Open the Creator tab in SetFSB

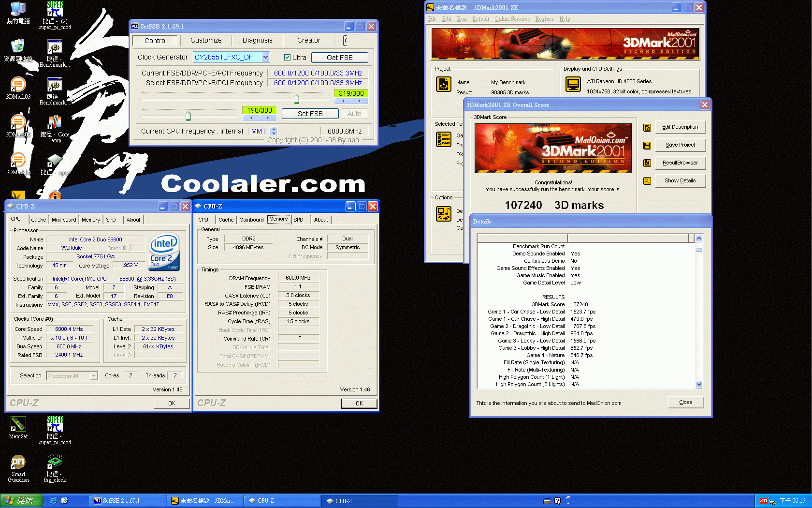[309, 41]
